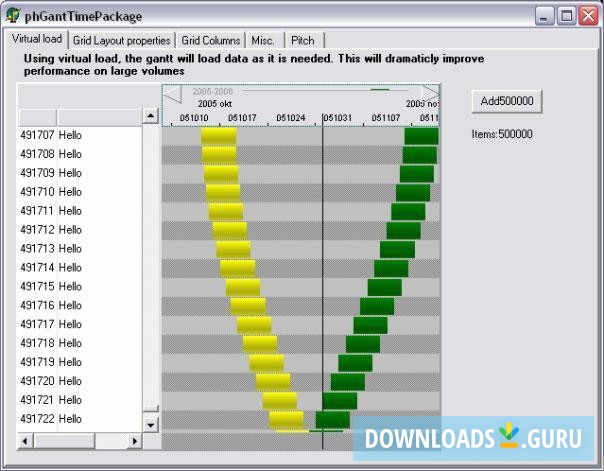This screenshot has height=471, width=604.
Task: Open the Grid Layout properties tab
Action: 121,40
